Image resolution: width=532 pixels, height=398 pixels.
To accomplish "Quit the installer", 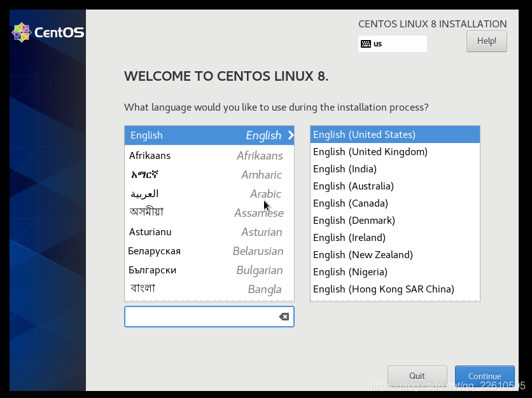I will tap(417, 376).
